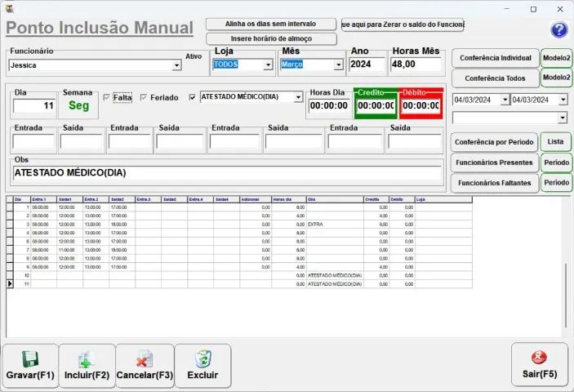Open the blue help question mark icon
Viewport: 574px width, 392px height.
[x=559, y=29]
